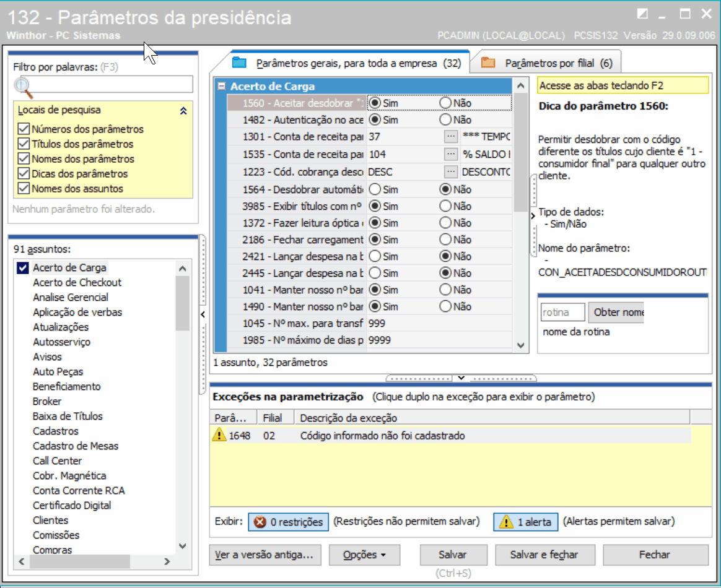Click Salvar e fechar button
The height and width of the screenshot is (588, 721).
(x=544, y=555)
